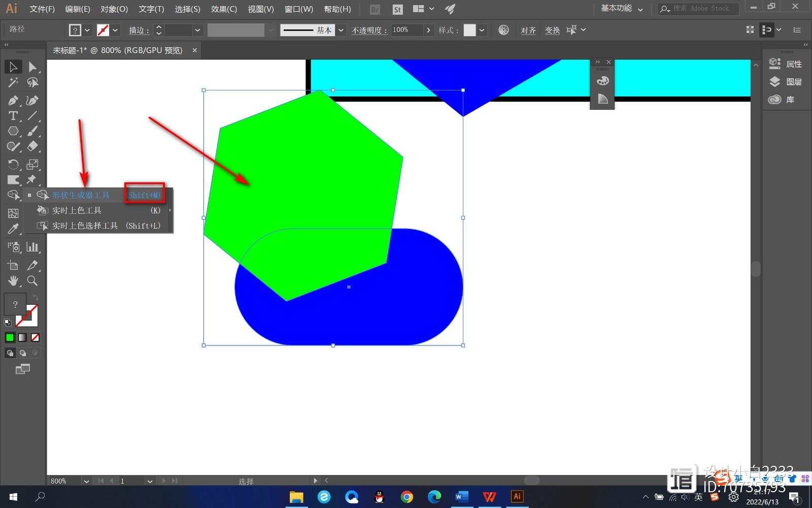Open the 800% zoom level dropdown
Screen dimensions: 812x508
86,481
